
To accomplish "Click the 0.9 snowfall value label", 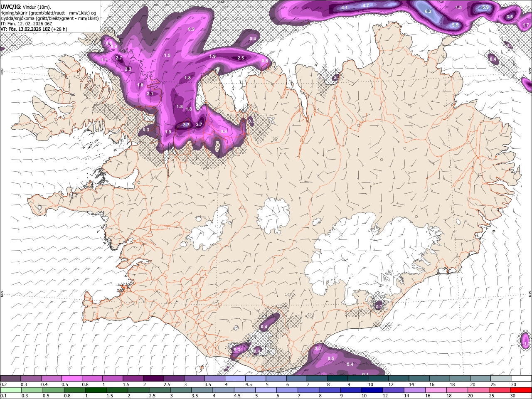I will 192,29.
